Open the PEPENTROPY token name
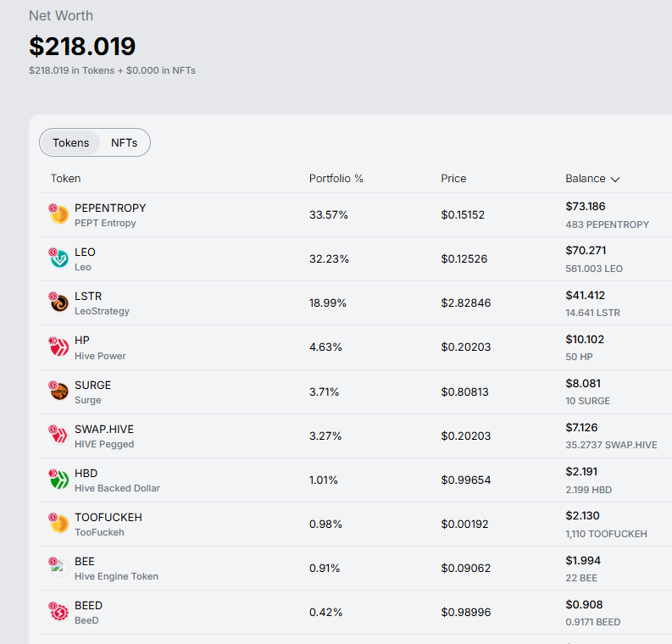This screenshot has height=644, width=672. click(110, 208)
